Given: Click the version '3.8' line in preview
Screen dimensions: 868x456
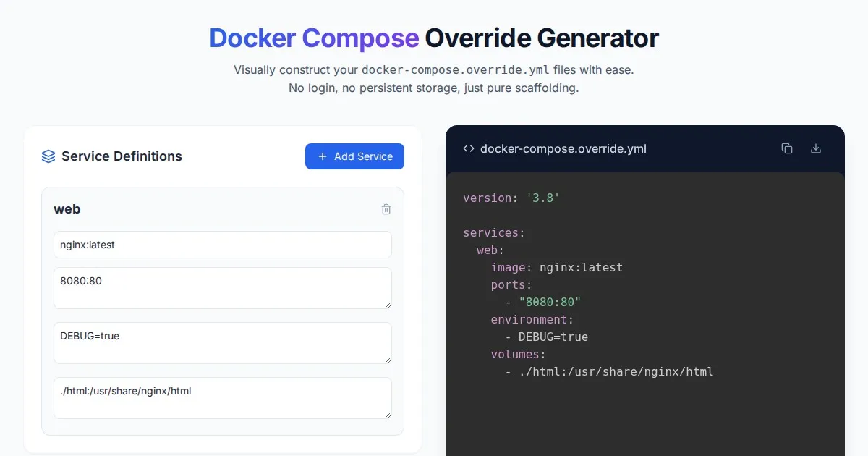Looking at the screenshot, I should [511, 198].
